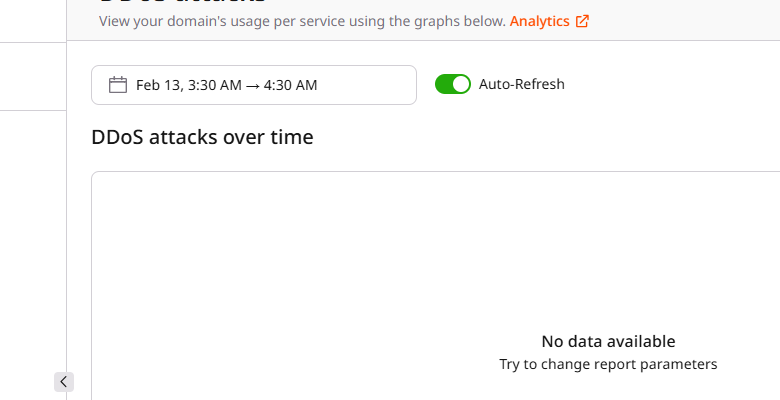The image size is (780, 400).
Task: Collapse the sidebar with the chevron button
Action: point(64,381)
